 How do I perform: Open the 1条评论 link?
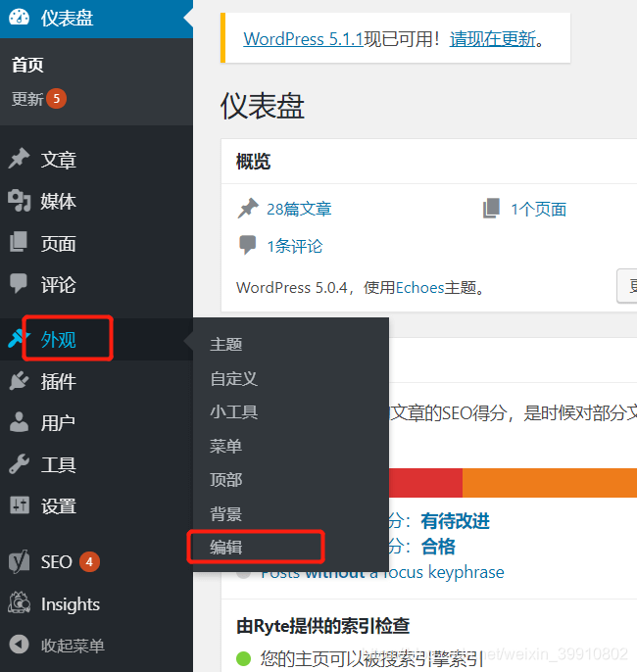(x=295, y=246)
